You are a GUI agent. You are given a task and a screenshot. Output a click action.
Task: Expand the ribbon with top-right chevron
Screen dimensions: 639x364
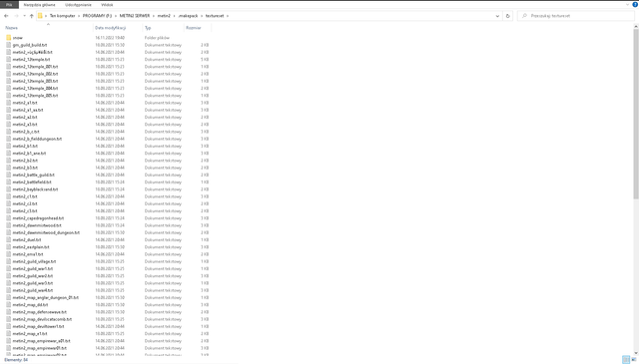pos(628,4)
